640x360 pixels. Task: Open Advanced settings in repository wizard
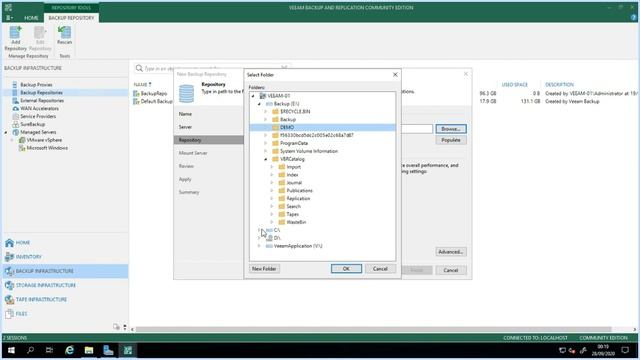click(451, 252)
